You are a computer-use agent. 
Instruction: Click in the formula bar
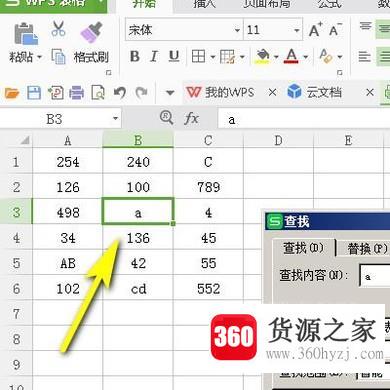pos(304,119)
